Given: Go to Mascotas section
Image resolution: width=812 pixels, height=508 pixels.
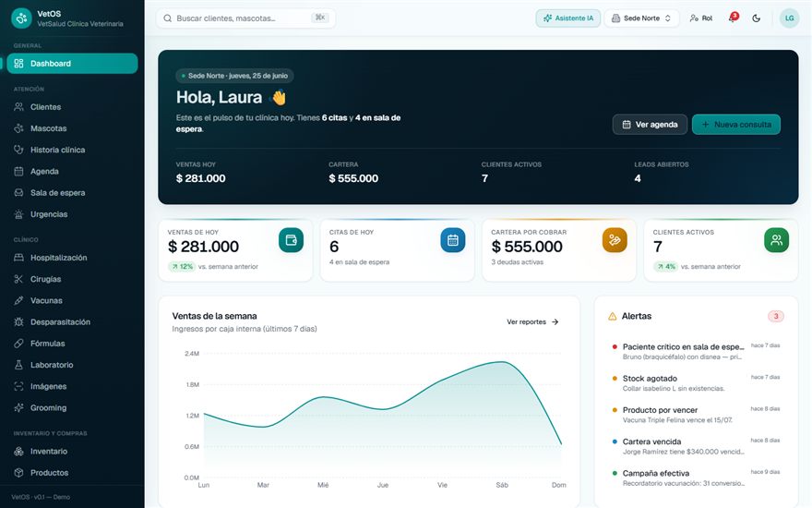Looking at the screenshot, I should click(72, 128).
